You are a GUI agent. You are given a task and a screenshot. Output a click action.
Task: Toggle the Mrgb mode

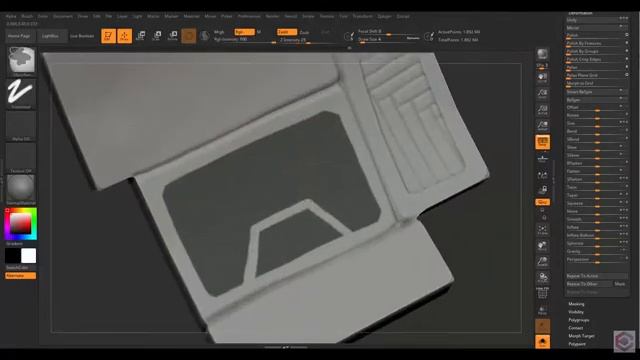click(219, 32)
